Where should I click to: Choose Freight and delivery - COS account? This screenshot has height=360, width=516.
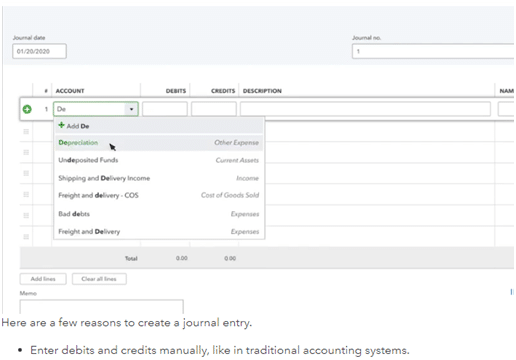pos(159,195)
